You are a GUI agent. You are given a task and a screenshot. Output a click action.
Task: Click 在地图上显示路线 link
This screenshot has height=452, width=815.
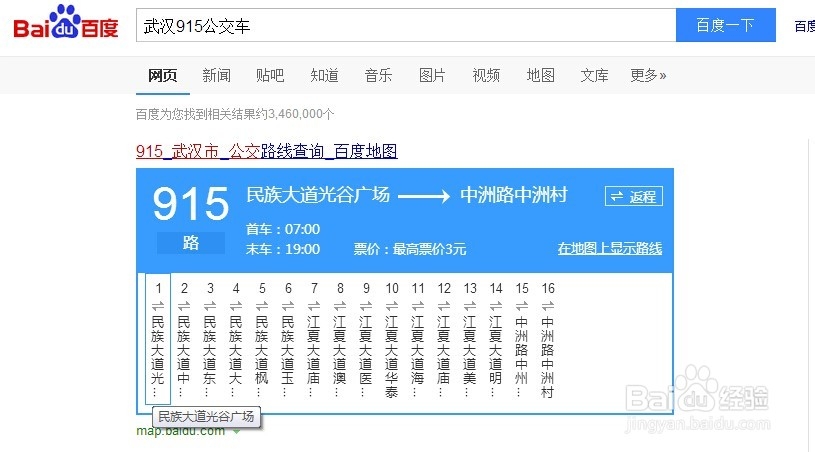point(610,248)
